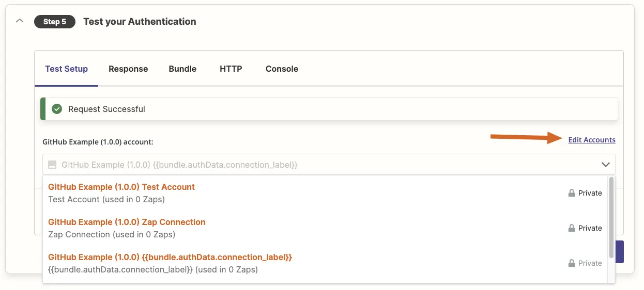The image size is (644, 290).
Task: Open the Console tab
Action: [x=282, y=69]
